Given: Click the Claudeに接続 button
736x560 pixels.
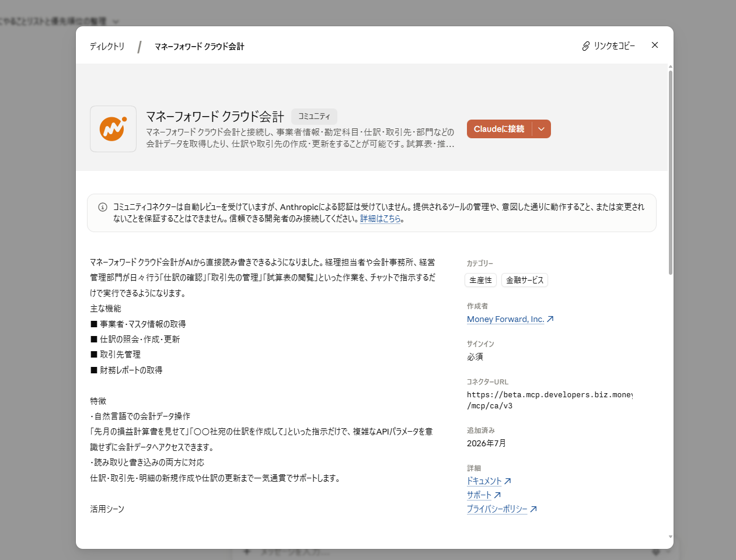Looking at the screenshot, I should (499, 129).
